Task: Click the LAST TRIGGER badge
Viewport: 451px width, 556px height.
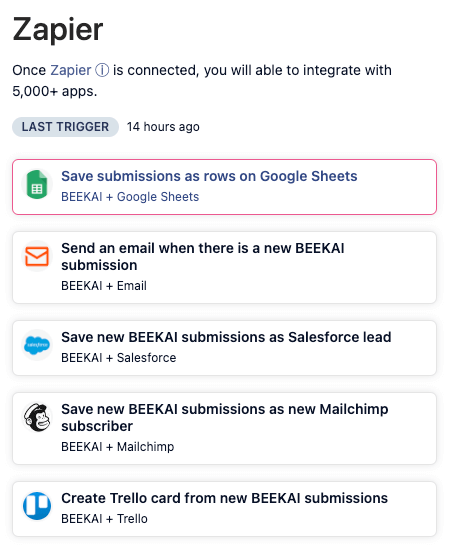Action: 65,127
